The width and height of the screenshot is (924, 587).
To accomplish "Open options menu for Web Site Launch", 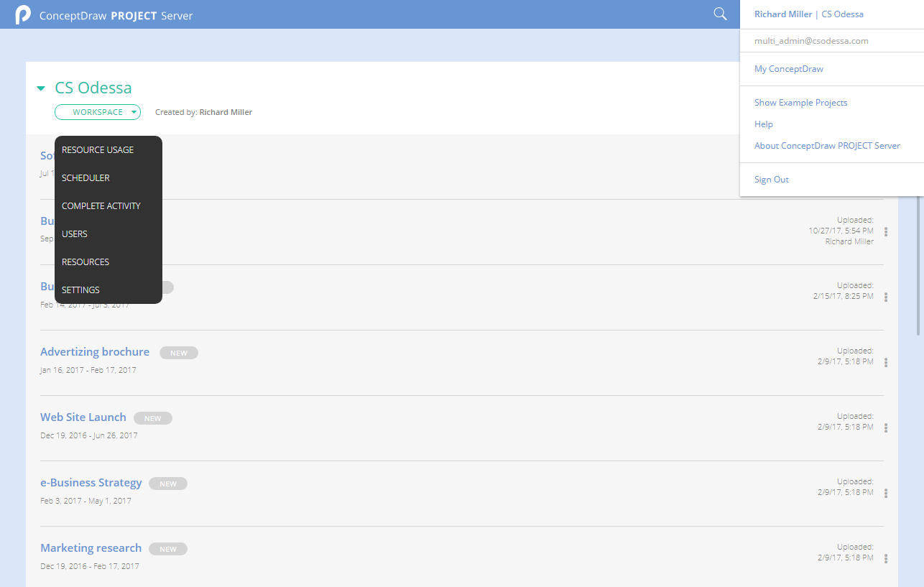I will (x=886, y=427).
